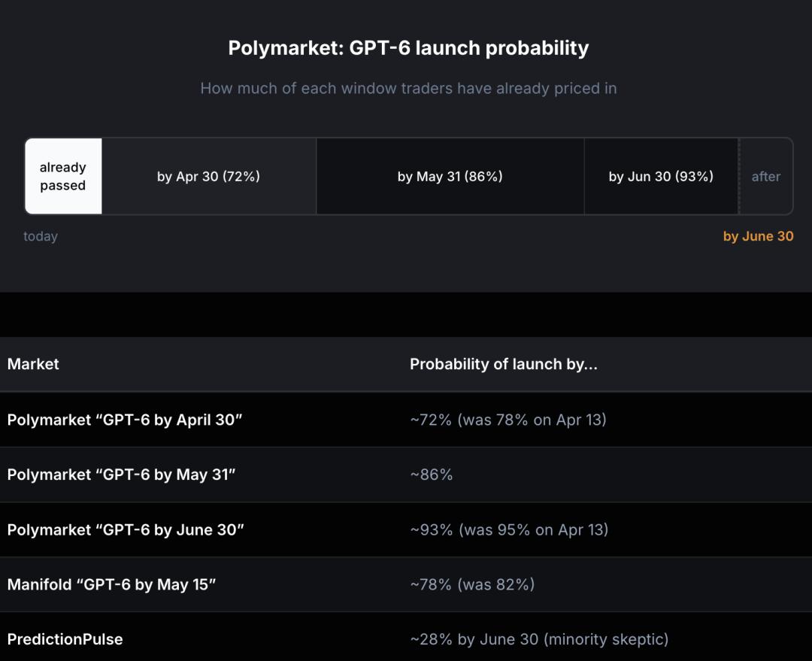
Task: Open the Polymarket 'GPT-6 by May 31' row
Action: coord(121,475)
